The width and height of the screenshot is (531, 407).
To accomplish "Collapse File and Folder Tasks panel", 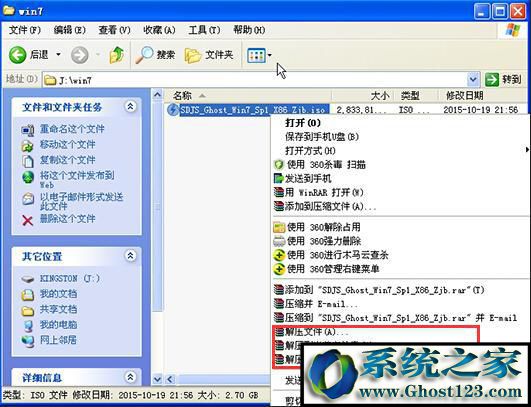I will [130, 107].
